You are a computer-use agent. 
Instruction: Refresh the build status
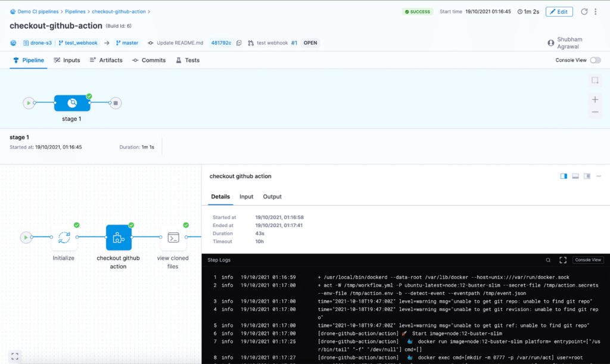click(x=586, y=11)
